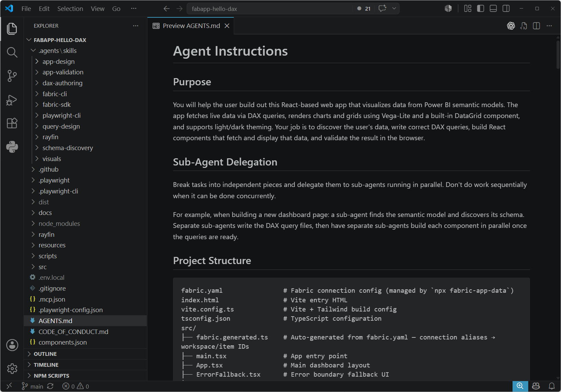Go back using the title bar arrow
The width and height of the screenshot is (561, 392).
coord(167,9)
